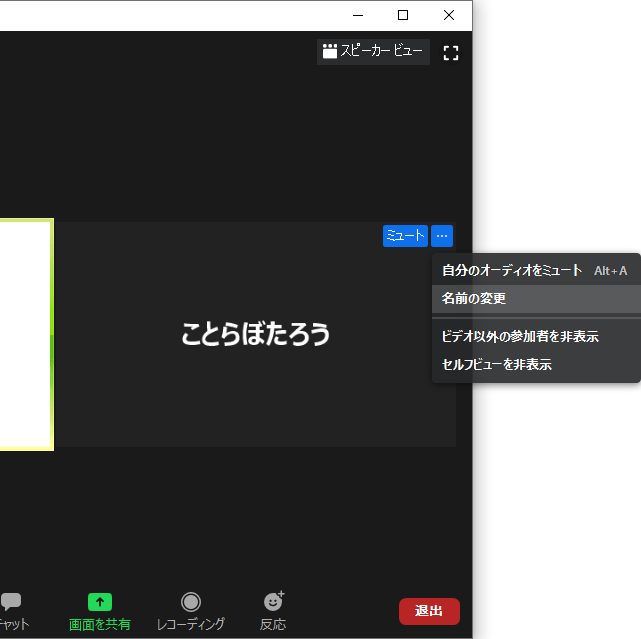Switch layout using the スピーカービュー button

tap(373, 52)
